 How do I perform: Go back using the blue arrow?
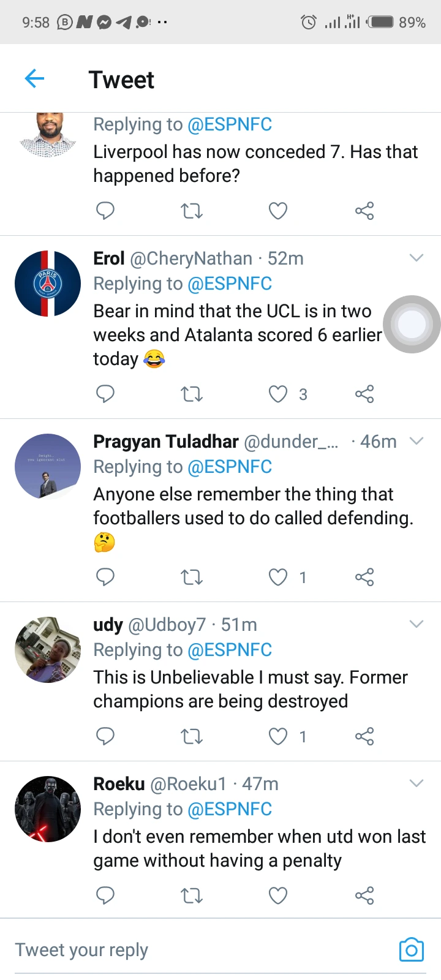35,79
